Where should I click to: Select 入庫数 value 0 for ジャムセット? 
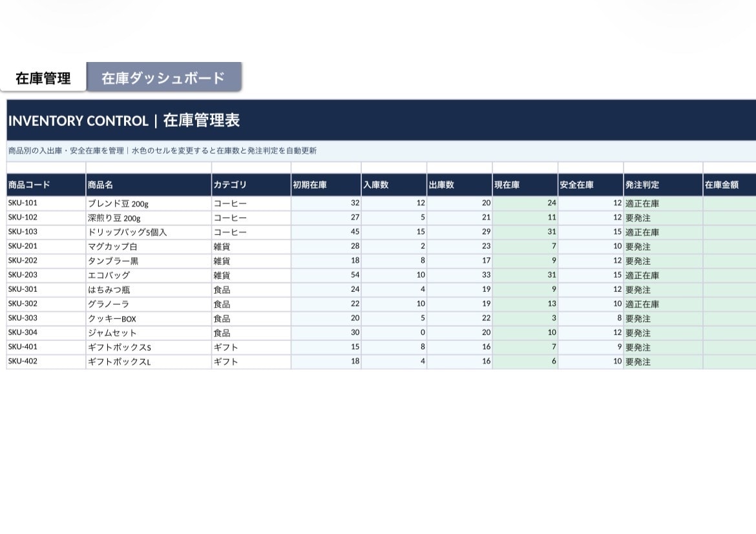click(x=394, y=333)
